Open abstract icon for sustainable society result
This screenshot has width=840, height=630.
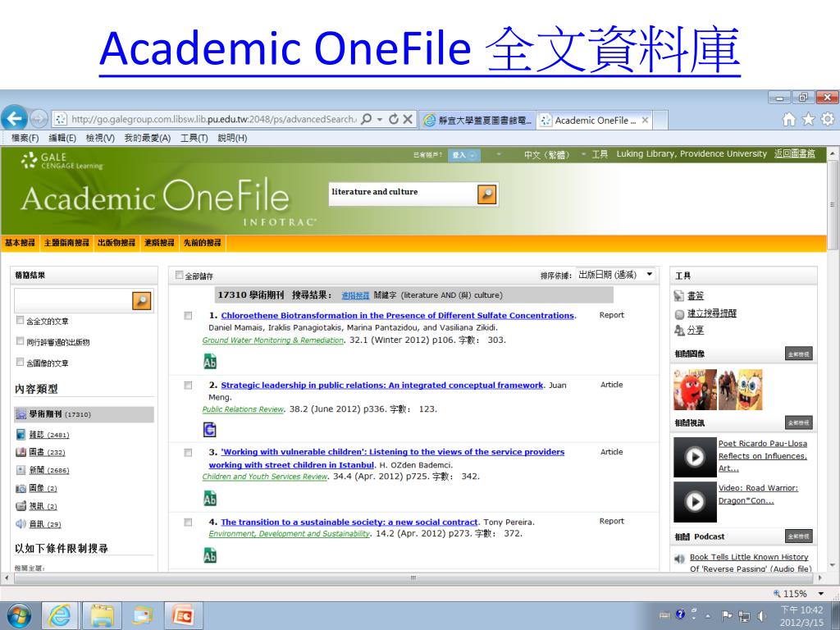tap(210, 556)
